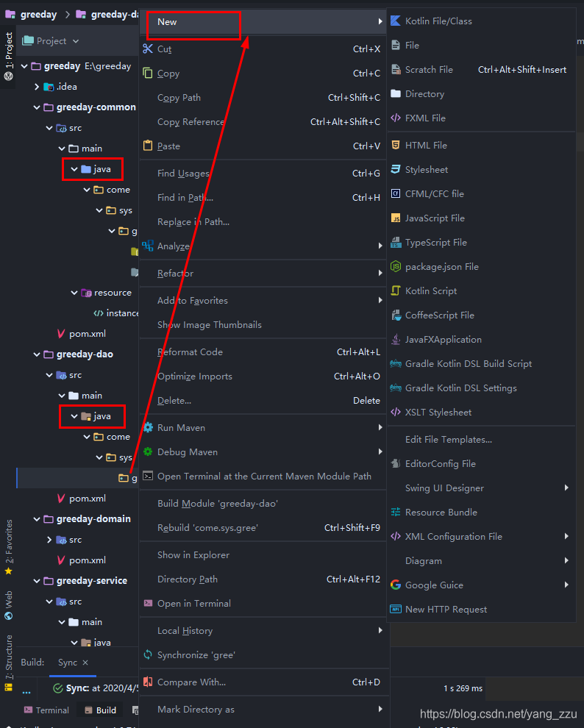Screen dimensions: 584x728
Task: Open the 1: Project side tab
Action: (x=8, y=56)
